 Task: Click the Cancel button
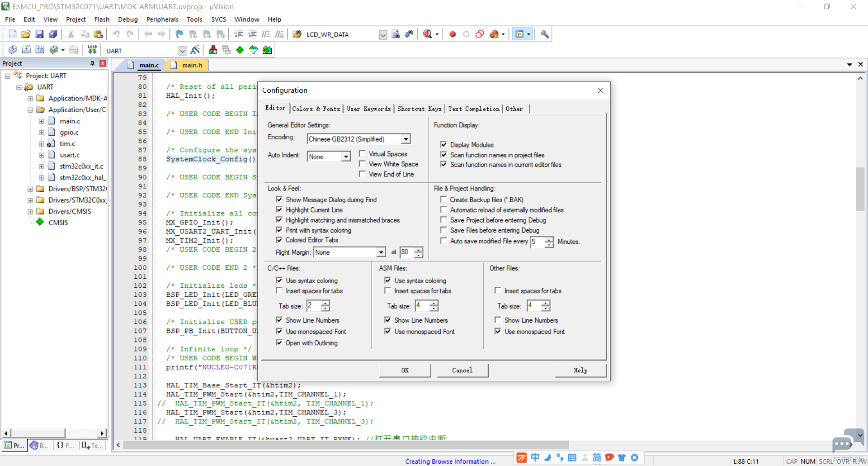(x=462, y=371)
